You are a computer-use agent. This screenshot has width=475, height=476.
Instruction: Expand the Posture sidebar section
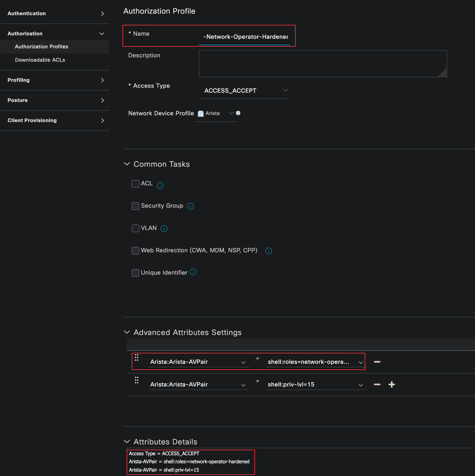pyautogui.click(x=54, y=100)
